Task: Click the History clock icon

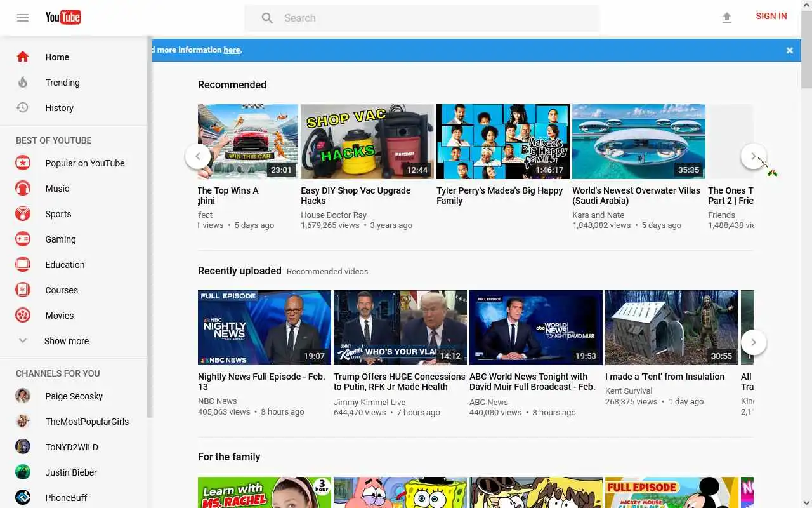Action: [x=23, y=107]
